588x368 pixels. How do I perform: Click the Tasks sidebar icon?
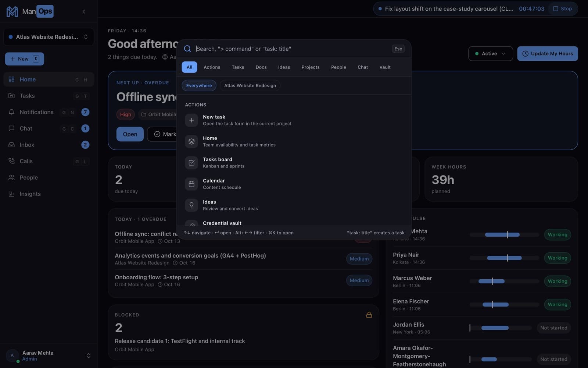tap(11, 96)
